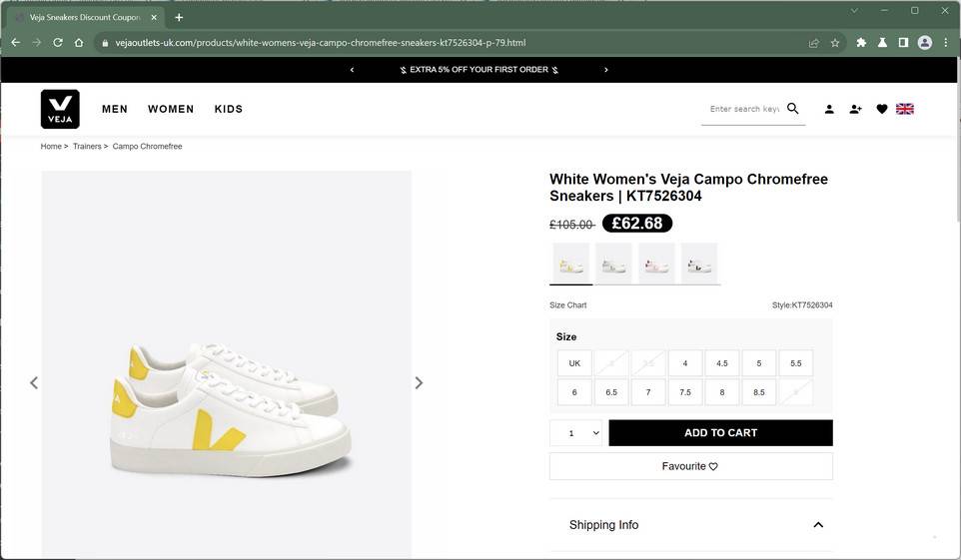Click the UK flag language icon

pyautogui.click(x=905, y=109)
